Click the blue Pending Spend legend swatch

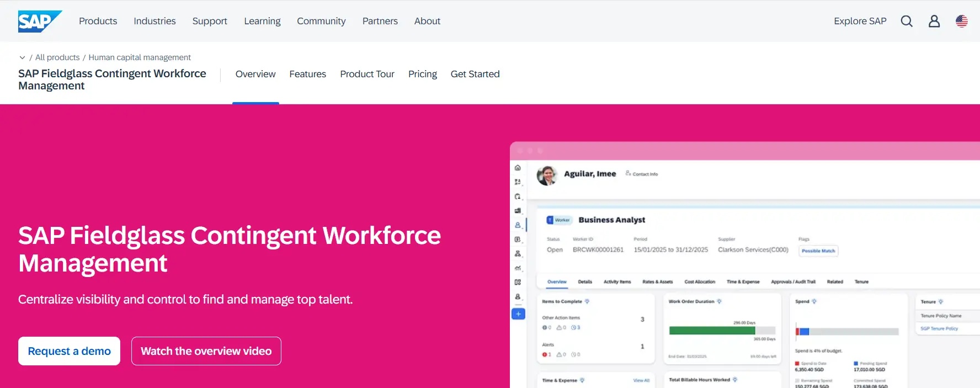(x=856, y=363)
